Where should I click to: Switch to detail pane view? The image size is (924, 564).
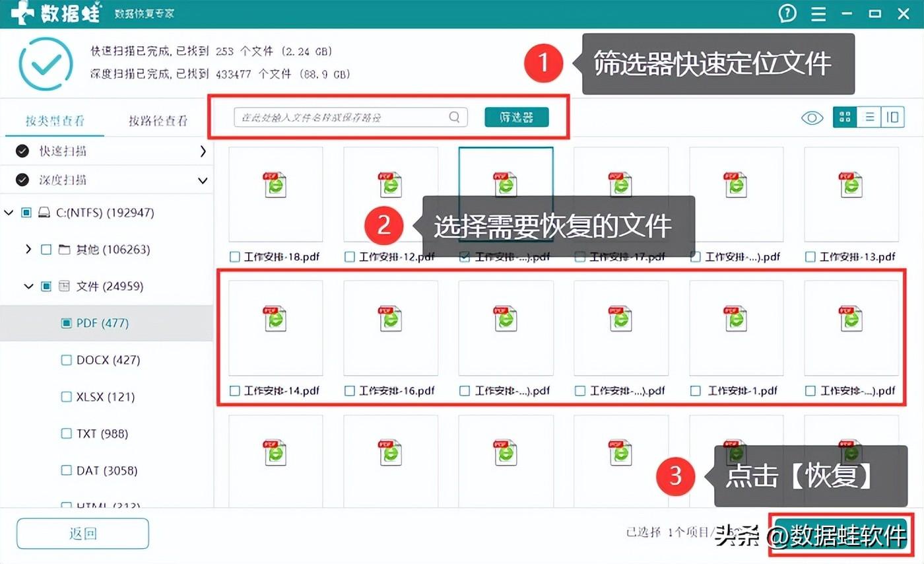(892, 118)
